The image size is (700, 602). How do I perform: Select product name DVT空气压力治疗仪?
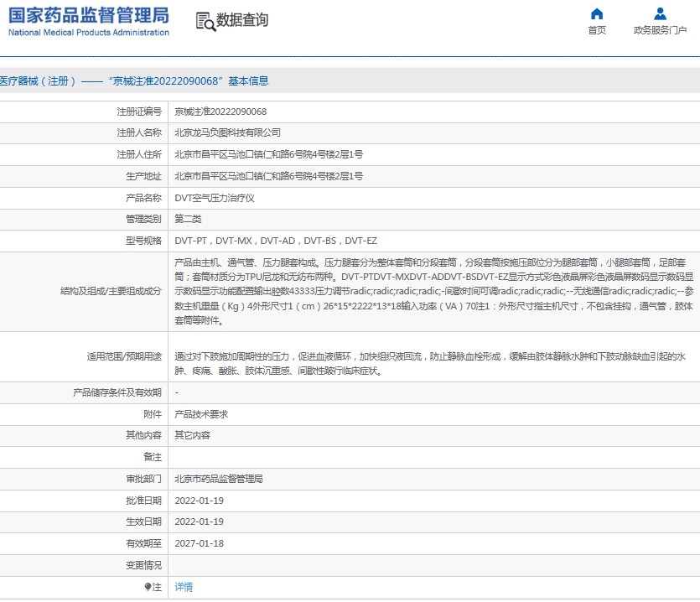click(x=215, y=198)
